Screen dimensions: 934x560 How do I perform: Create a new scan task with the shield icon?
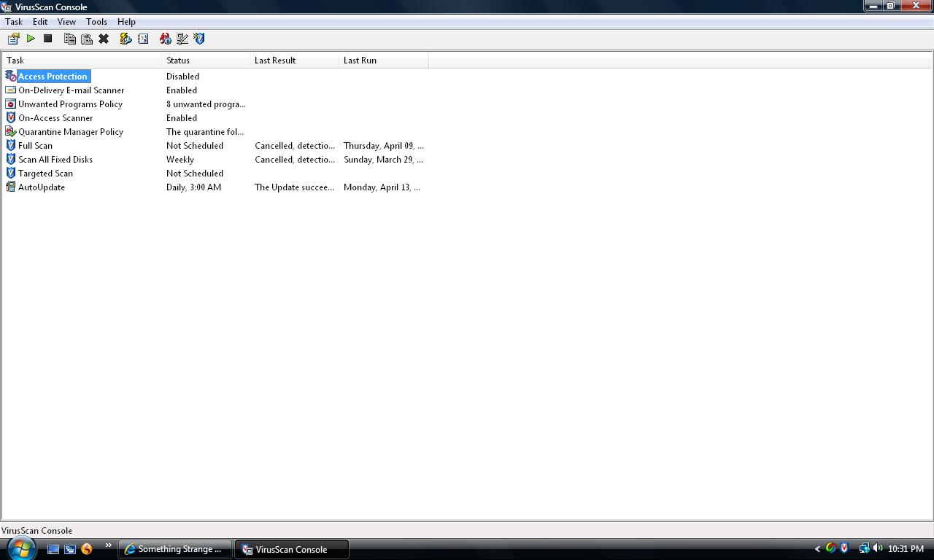pyautogui.click(x=199, y=39)
